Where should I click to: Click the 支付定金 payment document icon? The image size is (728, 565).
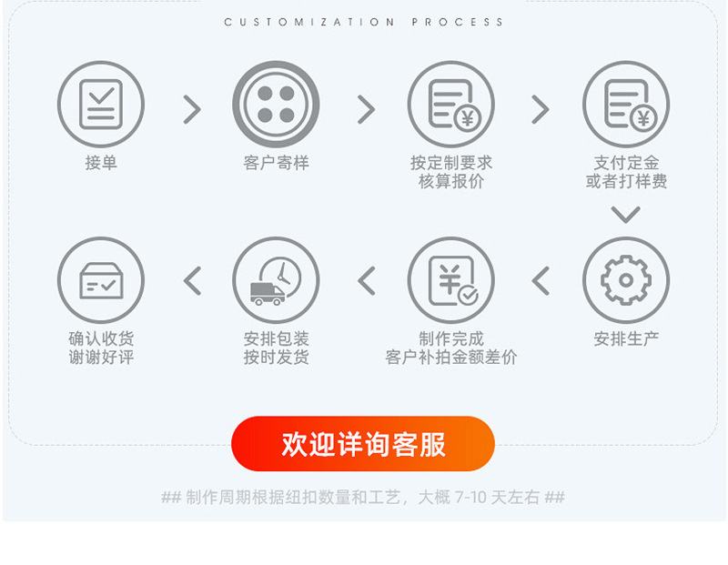tap(626, 105)
